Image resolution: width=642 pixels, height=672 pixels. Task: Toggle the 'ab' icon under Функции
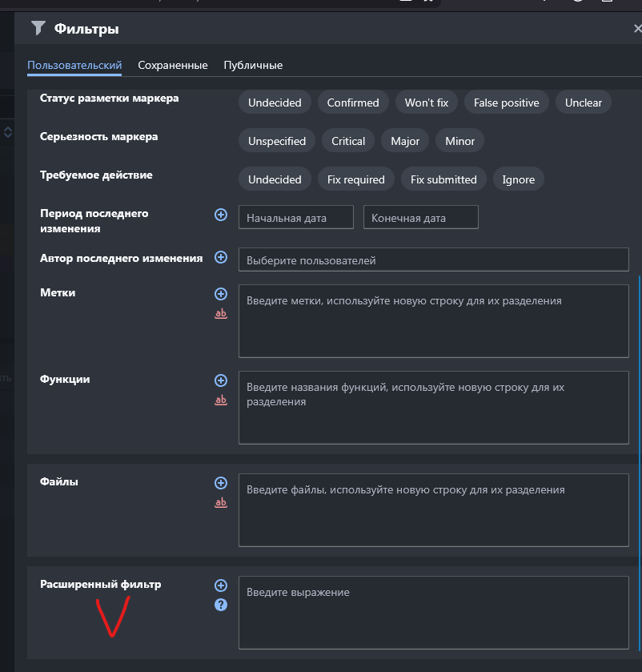pos(221,400)
